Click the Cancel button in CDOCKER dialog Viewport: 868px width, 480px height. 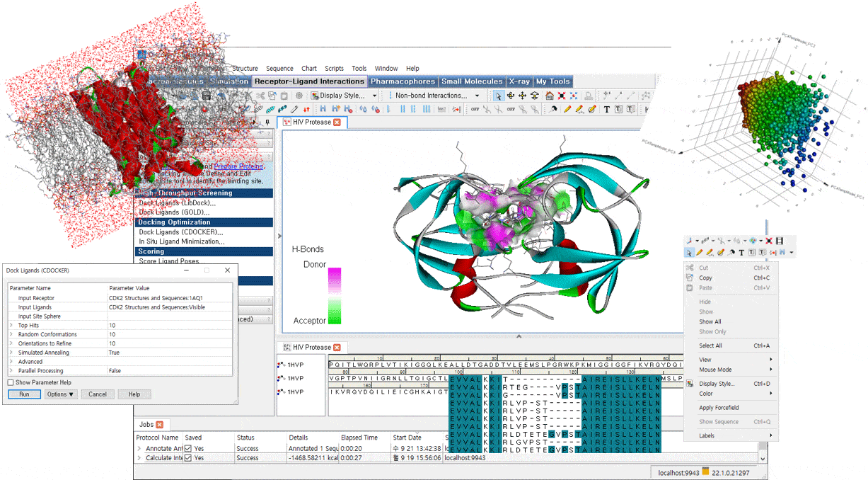98,394
